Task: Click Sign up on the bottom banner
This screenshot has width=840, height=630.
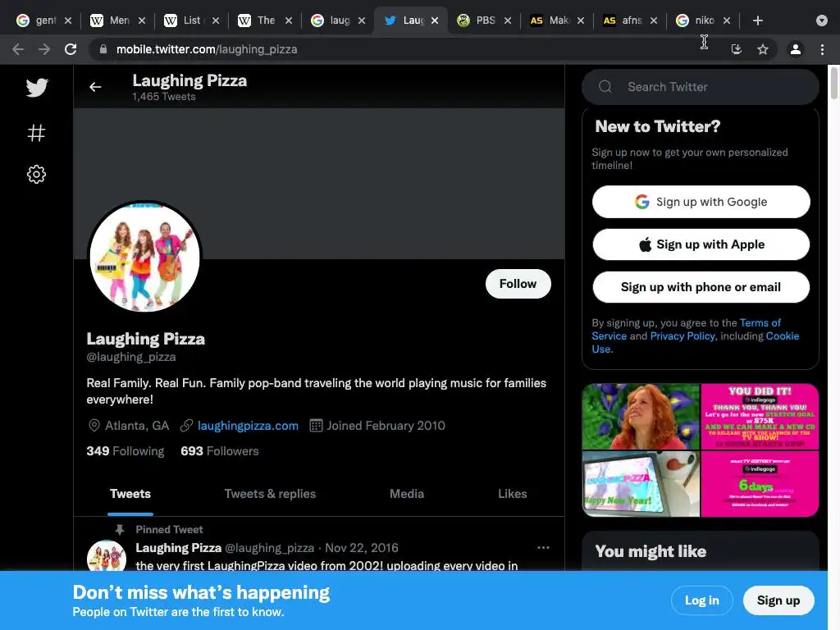Action: (778, 600)
